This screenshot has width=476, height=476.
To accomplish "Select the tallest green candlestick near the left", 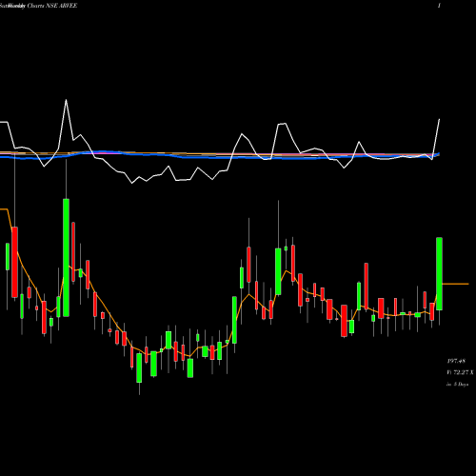I will click(66, 257).
